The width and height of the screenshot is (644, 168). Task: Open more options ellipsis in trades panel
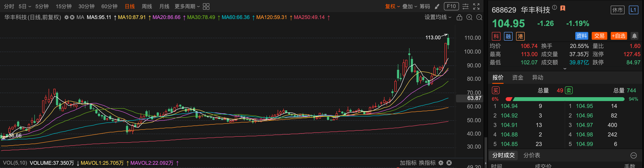(633, 155)
